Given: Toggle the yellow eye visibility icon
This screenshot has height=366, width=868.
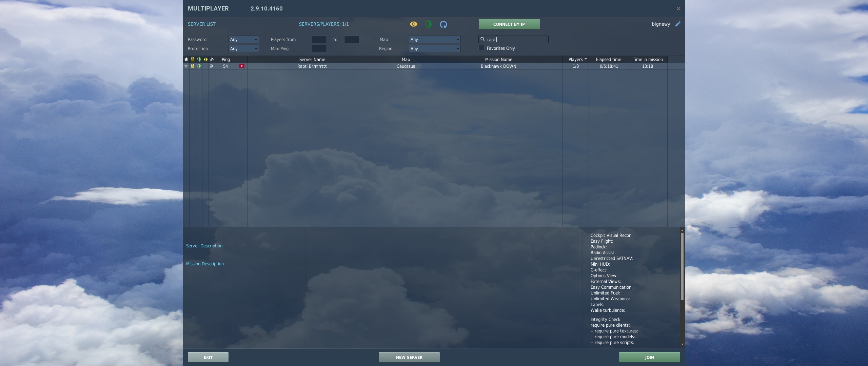Looking at the screenshot, I should click(413, 24).
